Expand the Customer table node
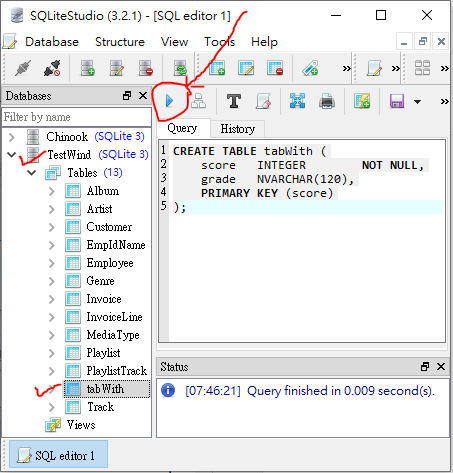The height and width of the screenshot is (473, 453). click(x=51, y=227)
